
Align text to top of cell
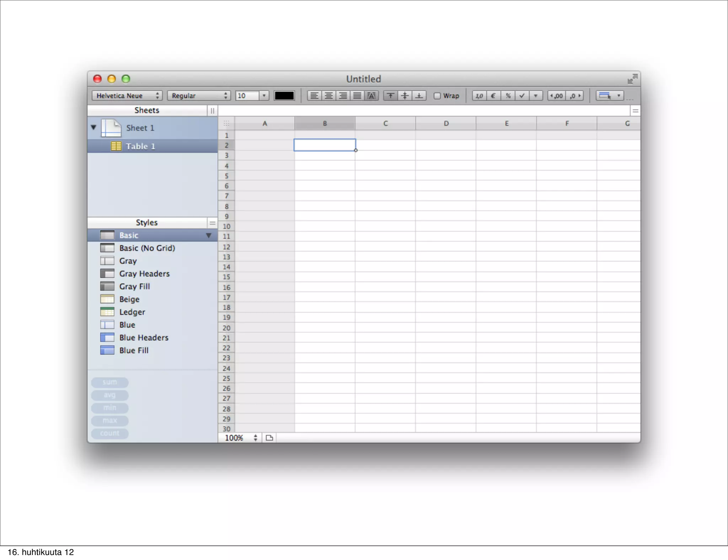pyautogui.click(x=391, y=96)
